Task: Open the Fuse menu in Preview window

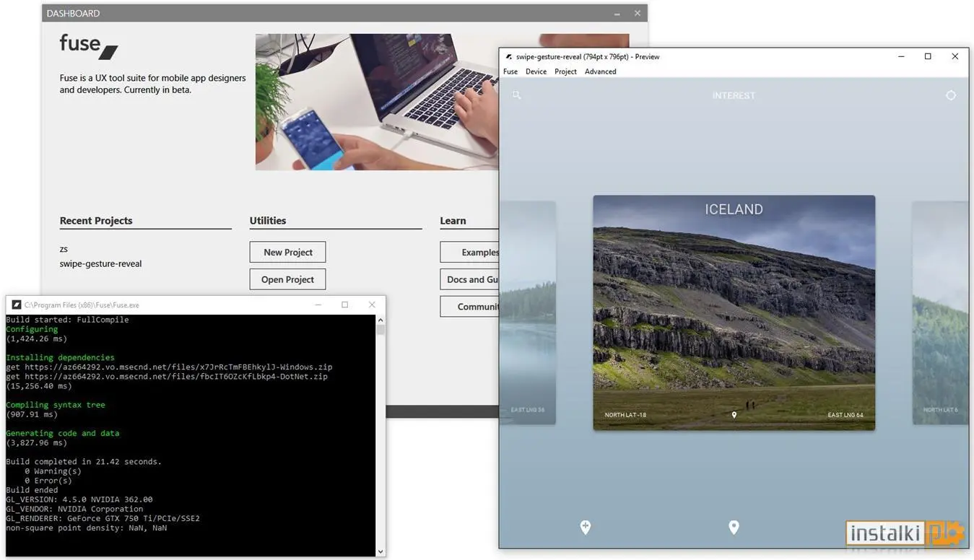Action: pyautogui.click(x=510, y=71)
